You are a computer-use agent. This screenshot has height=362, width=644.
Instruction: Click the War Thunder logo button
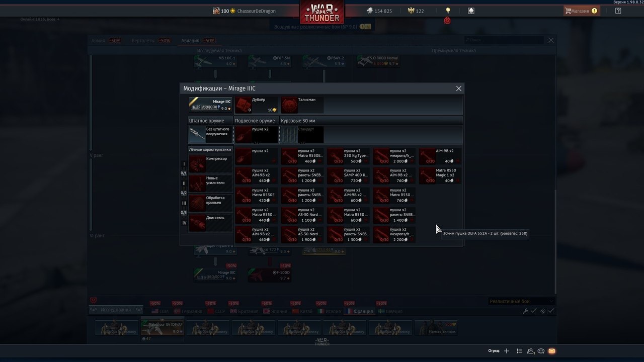[x=322, y=12]
